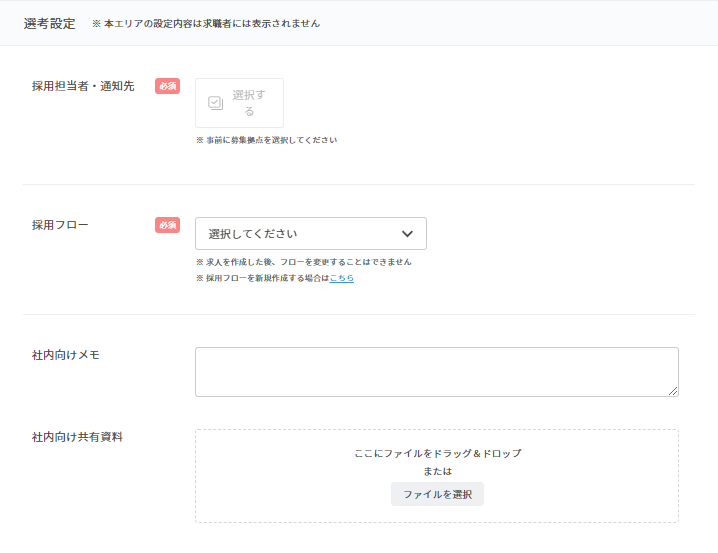Click the chevron arrow in 採用フロー dropdown

tap(407, 234)
